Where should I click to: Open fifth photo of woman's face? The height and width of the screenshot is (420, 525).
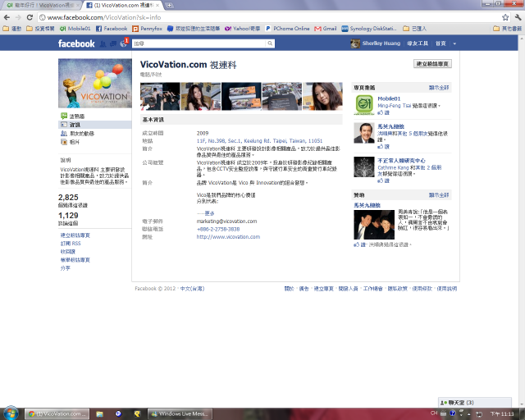point(322,97)
